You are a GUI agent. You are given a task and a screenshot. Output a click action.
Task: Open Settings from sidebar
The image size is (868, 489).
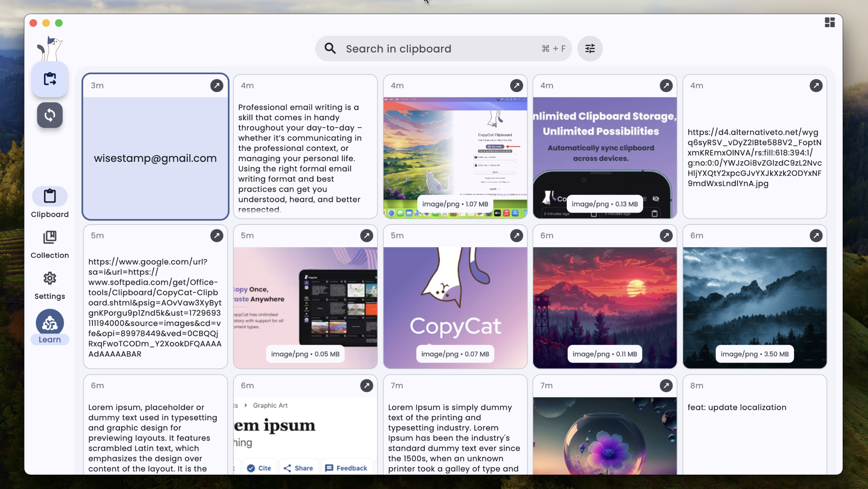(49, 284)
